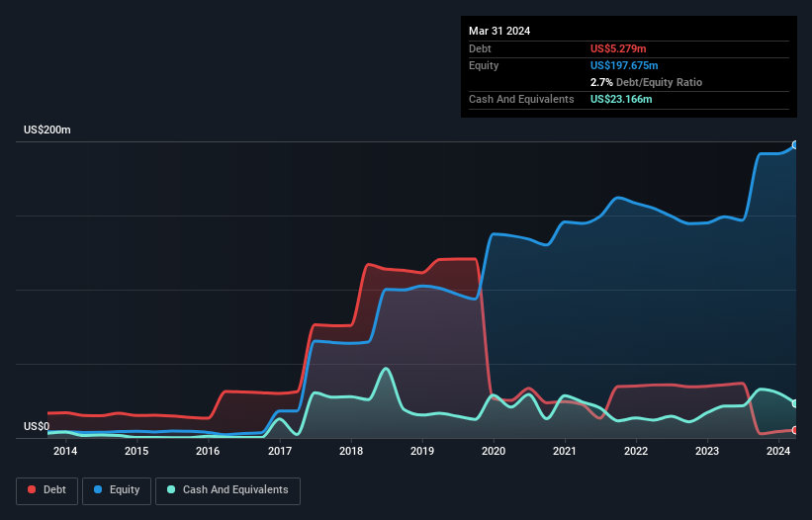Click the tooltip Equity row label
Image resolution: width=812 pixels, height=520 pixels.
pyautogui.click(x=484, y=65)
